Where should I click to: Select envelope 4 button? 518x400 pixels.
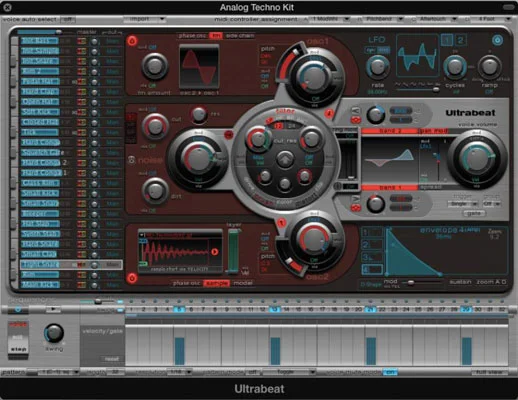372,269
